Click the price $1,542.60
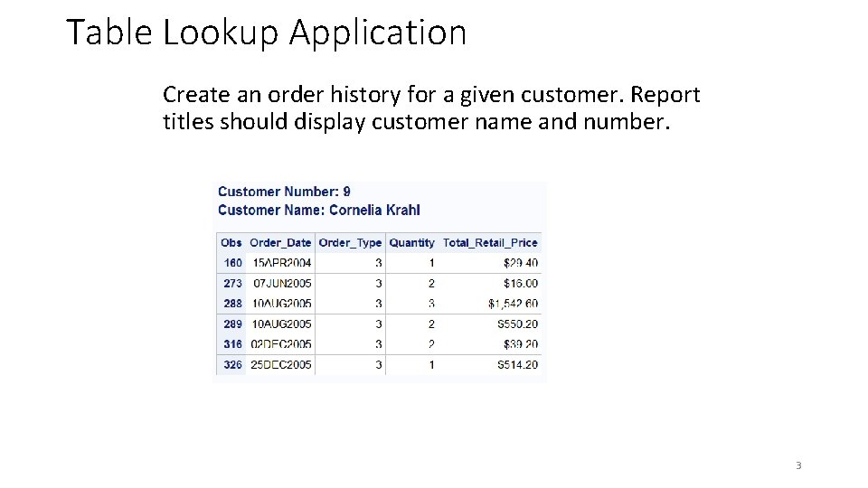The height and width of the screenshot is (488, 868). pos(513,304)
